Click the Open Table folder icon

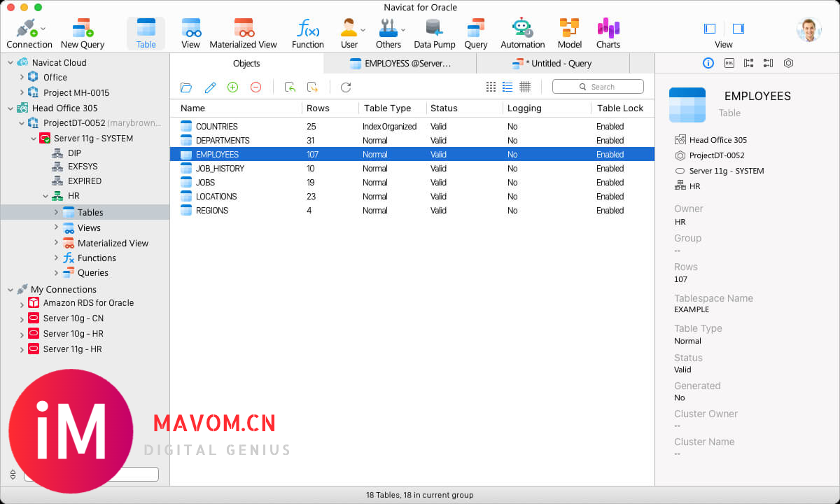pos(186,87)
